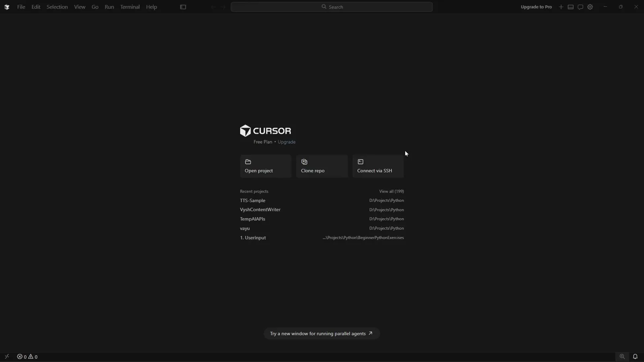Click the View all (199) link

(391, 191)
